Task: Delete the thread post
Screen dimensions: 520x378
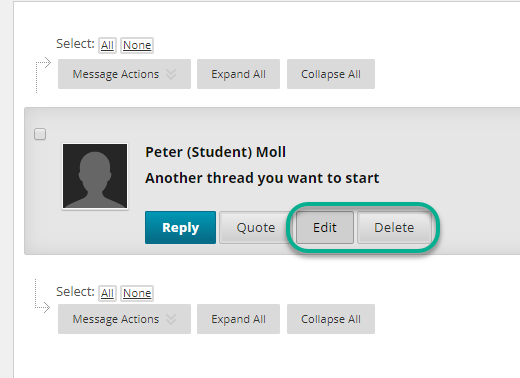Action: 394,227
